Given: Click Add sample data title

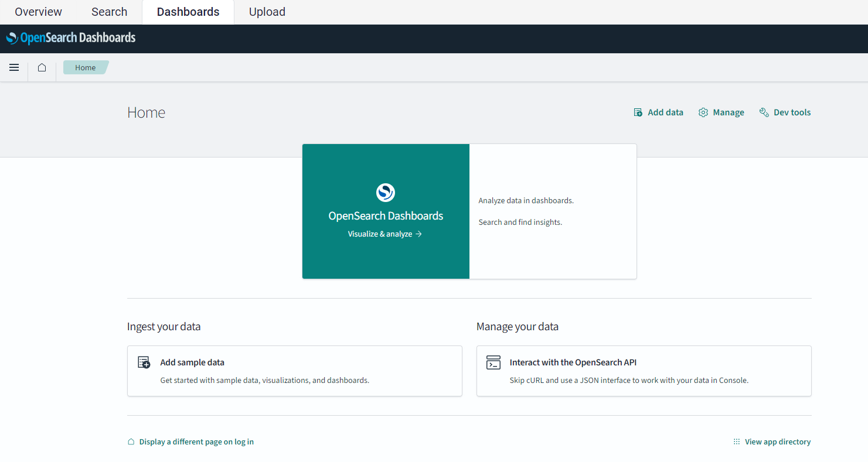Looking at the screenshot, I should [x=192, y=362].
